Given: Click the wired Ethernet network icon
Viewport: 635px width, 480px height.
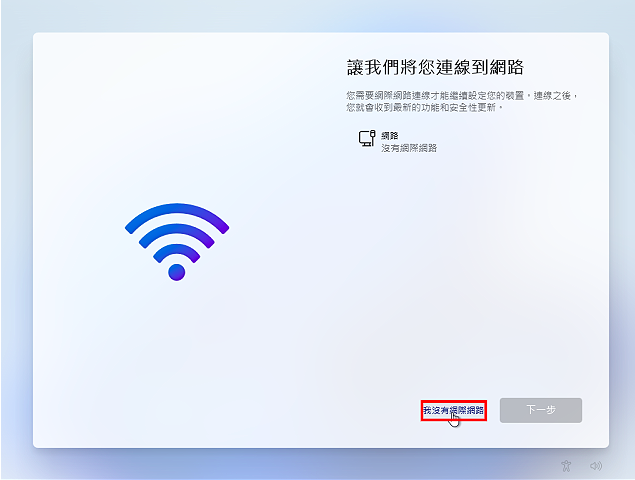Looking at the screenshot, I should coord(367,138).
